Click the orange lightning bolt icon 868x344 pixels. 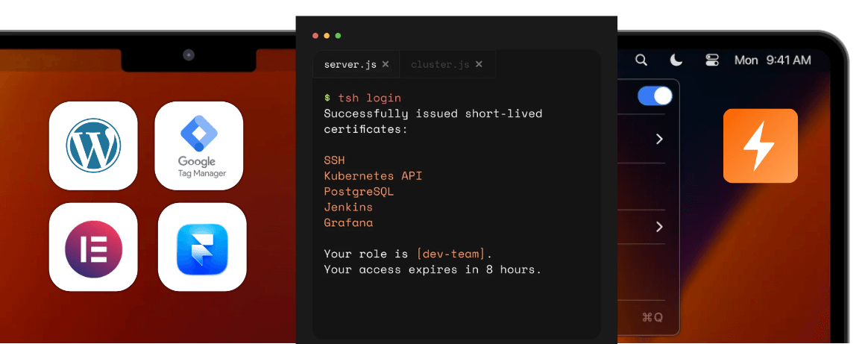click(x=760, y=146)
